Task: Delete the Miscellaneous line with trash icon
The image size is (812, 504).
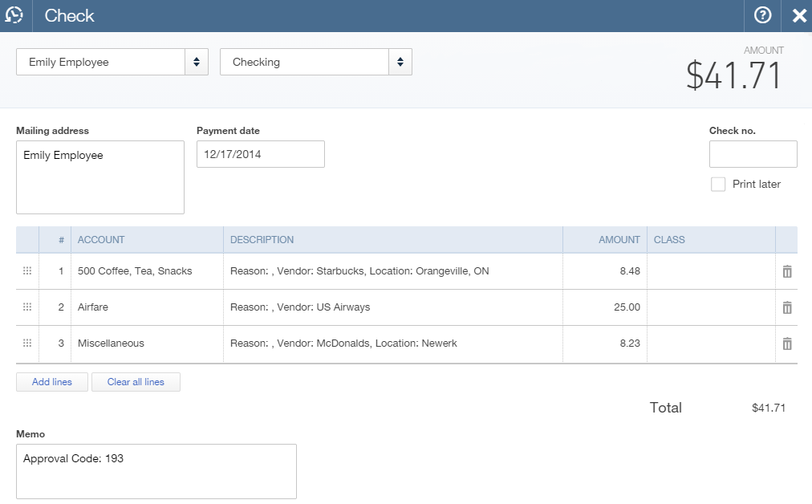Action: tap(786, 343)
